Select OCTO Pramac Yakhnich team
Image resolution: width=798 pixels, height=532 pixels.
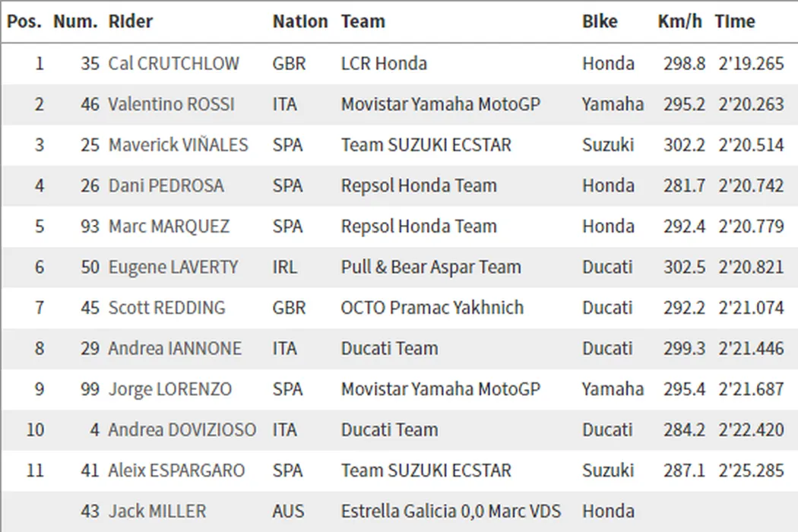point(432,308)
